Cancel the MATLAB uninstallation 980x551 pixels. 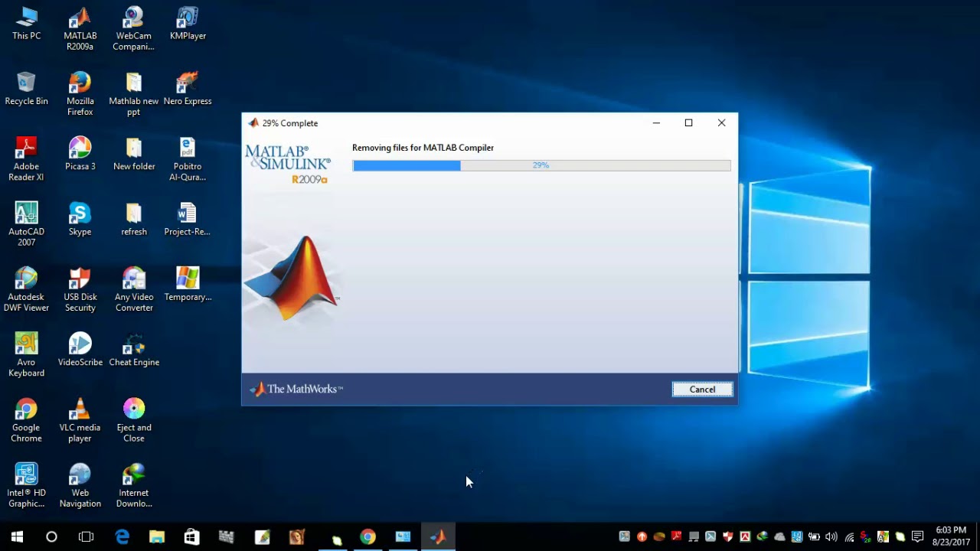702,390
